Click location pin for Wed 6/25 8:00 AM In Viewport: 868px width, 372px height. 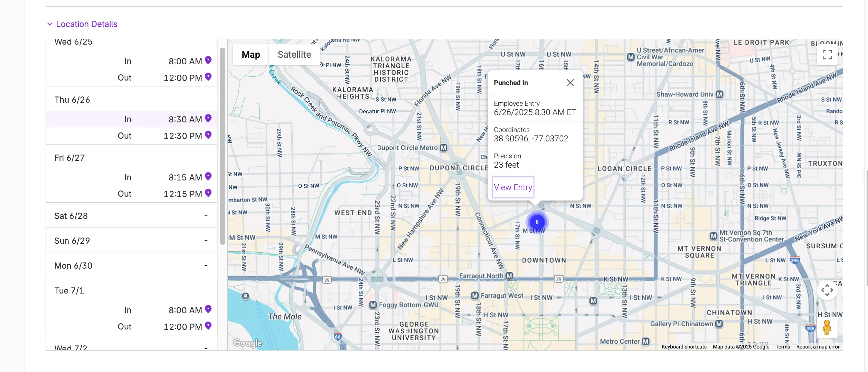[x=208, y=61]
